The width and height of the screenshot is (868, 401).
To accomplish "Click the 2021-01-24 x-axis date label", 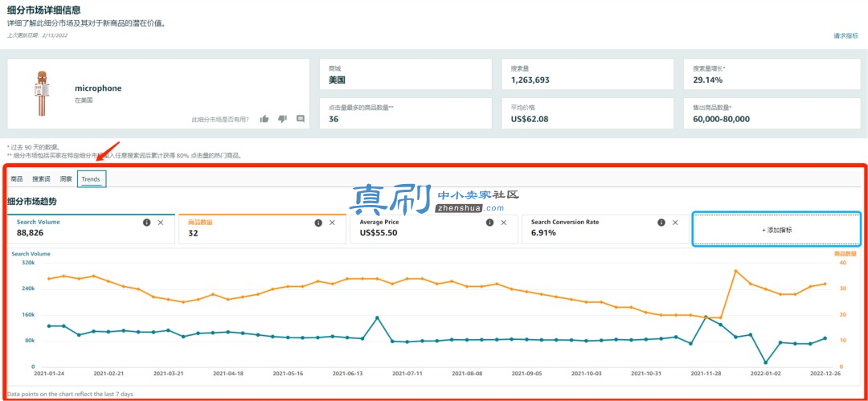I will [49, 374].
